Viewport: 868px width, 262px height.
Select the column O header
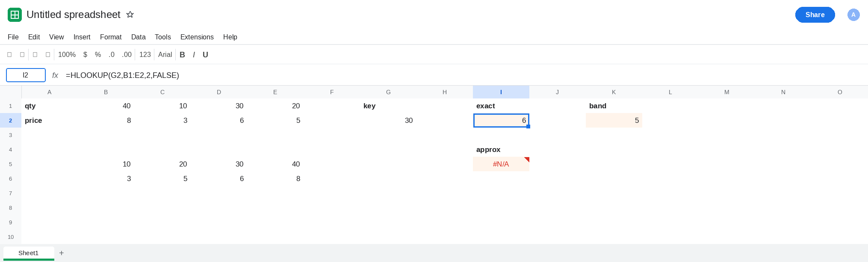pyautogui.click(x=840, y=92)
